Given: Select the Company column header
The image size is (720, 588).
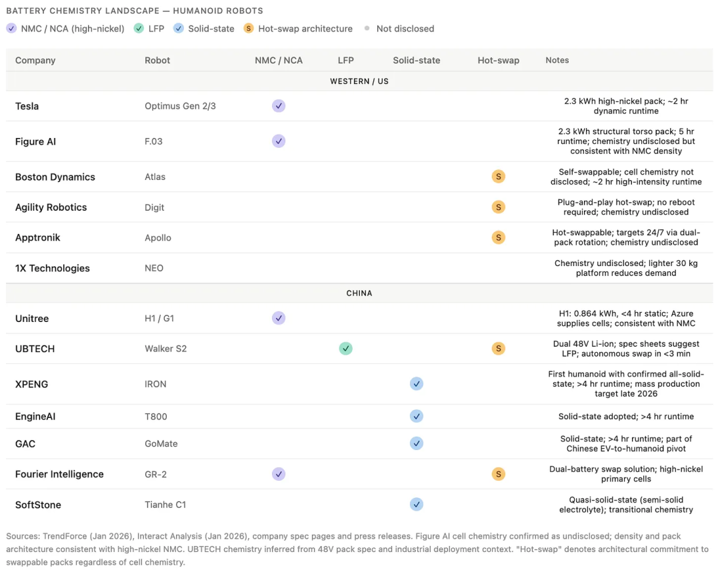Looking at the screenshot, I should pyautogui.click(x=35, y=60).
